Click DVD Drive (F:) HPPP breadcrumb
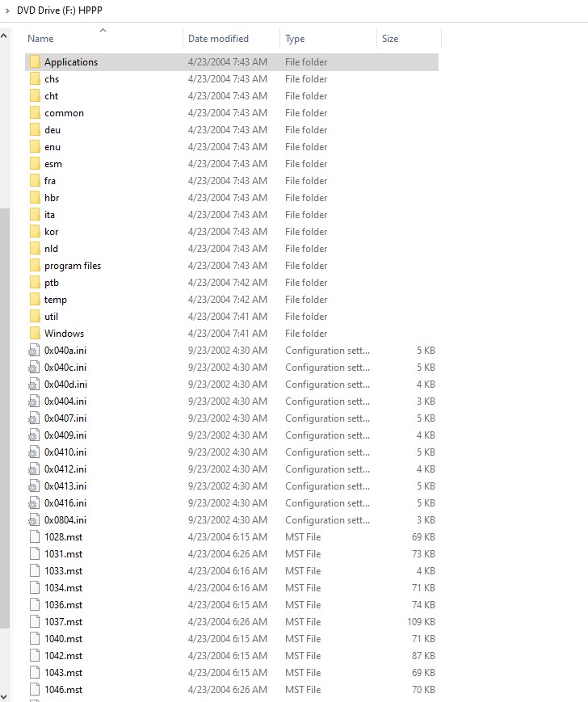588x702 pixels. (60, 10)
